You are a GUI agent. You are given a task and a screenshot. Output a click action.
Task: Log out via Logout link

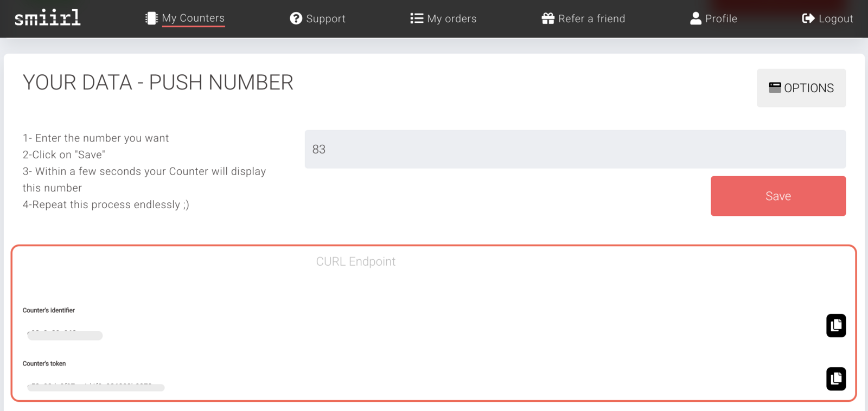click(x=835, y=19)
